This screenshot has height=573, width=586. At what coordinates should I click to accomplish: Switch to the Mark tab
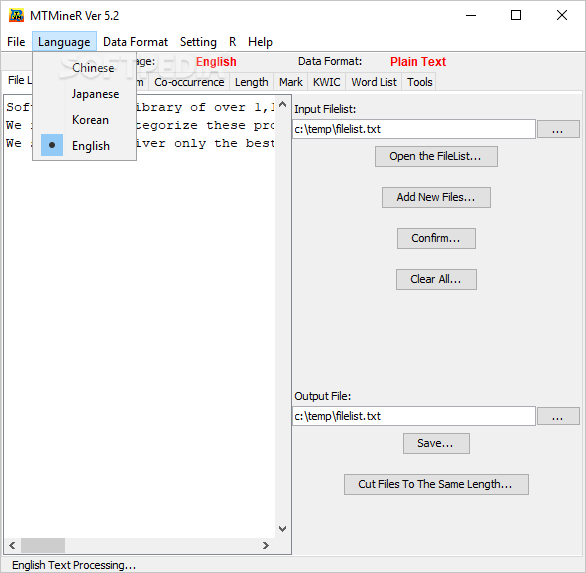[291, 82]
